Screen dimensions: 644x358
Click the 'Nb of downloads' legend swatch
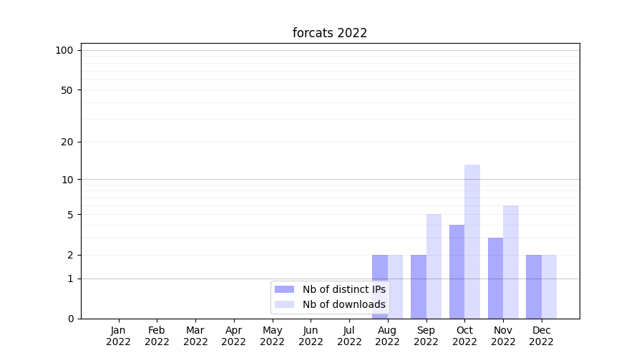pyautogui.click(x=284, y=304)
